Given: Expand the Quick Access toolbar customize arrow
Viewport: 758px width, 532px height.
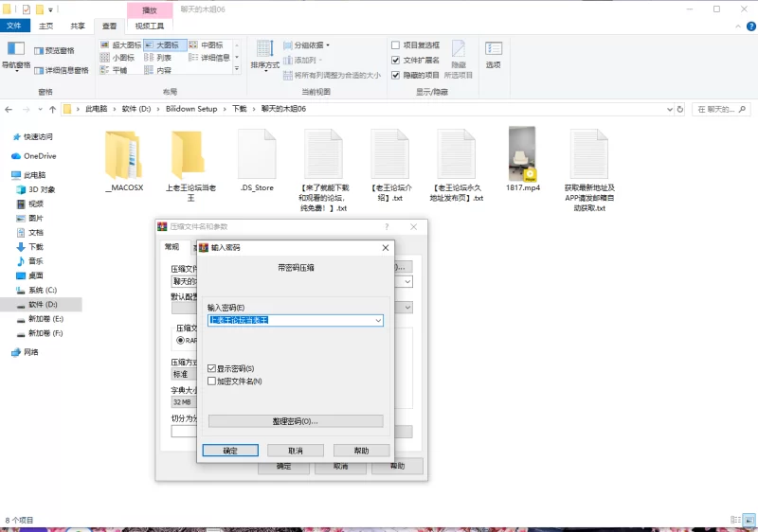Looking at the screenshot, I should click(x=50, y=9).
